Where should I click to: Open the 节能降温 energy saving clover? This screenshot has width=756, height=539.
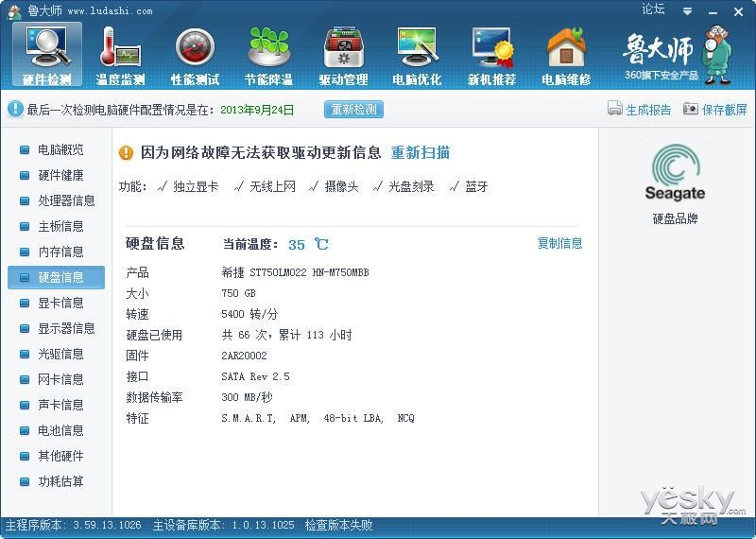[x=269, y=55]
